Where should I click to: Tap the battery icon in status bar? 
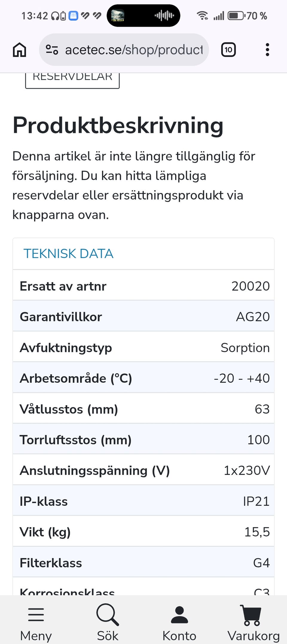click(x=236, y=16)
